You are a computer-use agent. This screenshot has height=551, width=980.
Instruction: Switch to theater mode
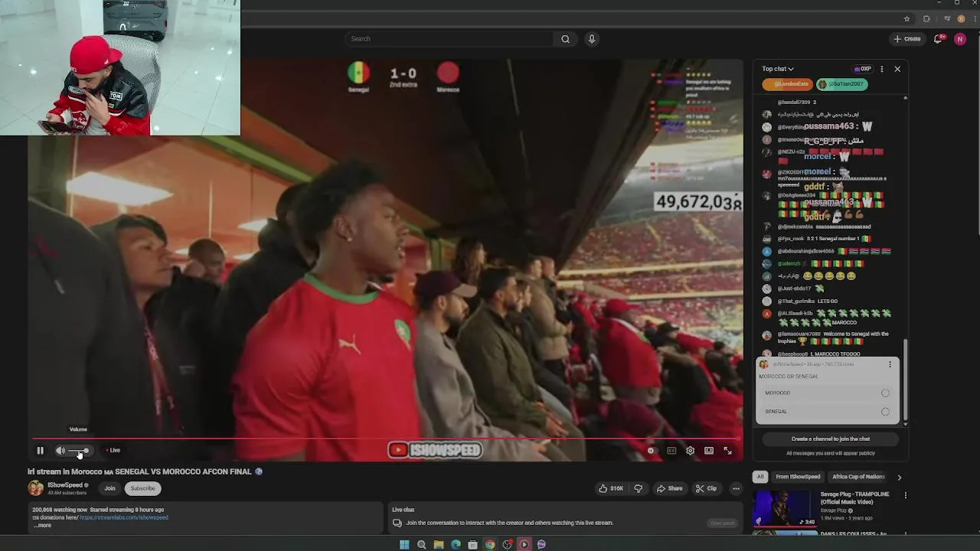click(x=709, y=451)
